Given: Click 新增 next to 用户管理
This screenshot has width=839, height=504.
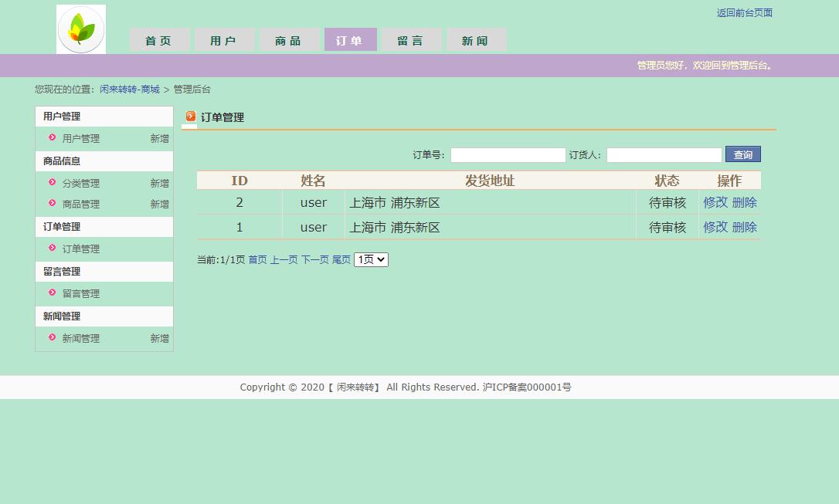Looking at the screenshot, I should (x=159, y=139).
